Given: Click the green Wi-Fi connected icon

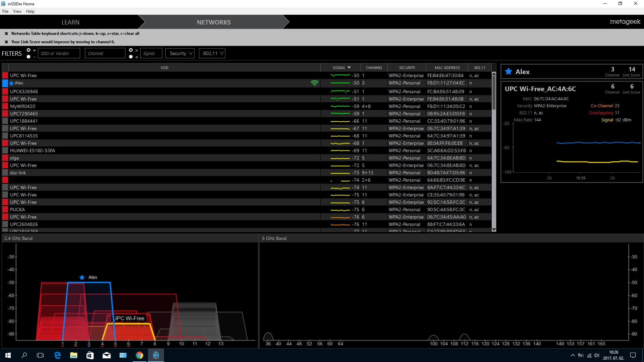Looking at the screenshot, I should [314, 83].
